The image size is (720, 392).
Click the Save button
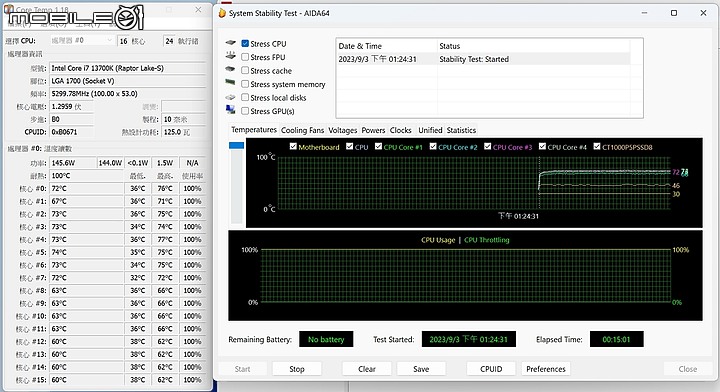[421, 369]
